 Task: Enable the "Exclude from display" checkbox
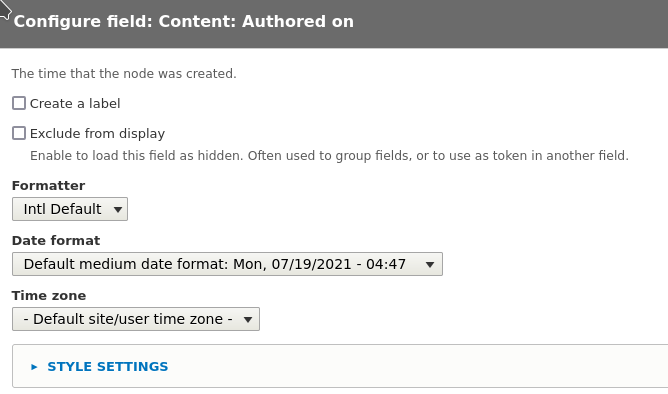(x=19, y=133)
